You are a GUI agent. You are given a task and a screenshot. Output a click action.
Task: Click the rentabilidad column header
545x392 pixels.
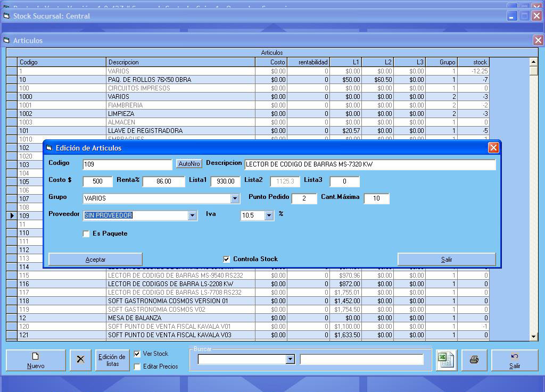[309, 62]
